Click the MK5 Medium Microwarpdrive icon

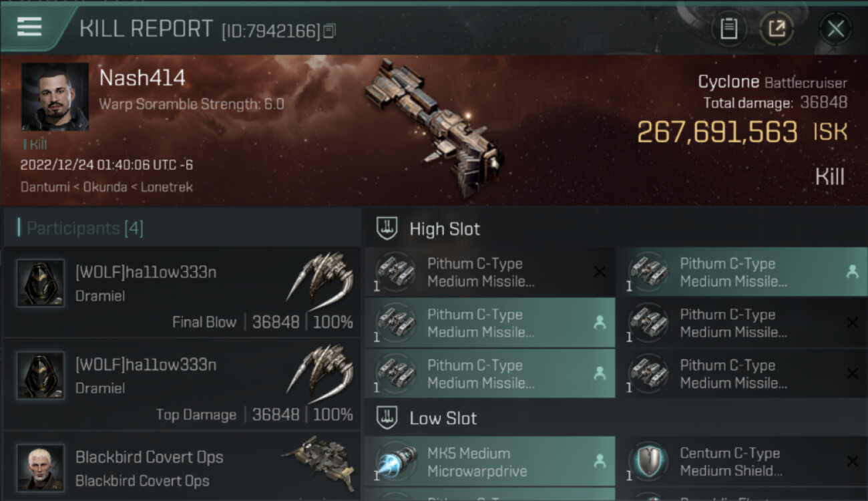pos(396,462)
